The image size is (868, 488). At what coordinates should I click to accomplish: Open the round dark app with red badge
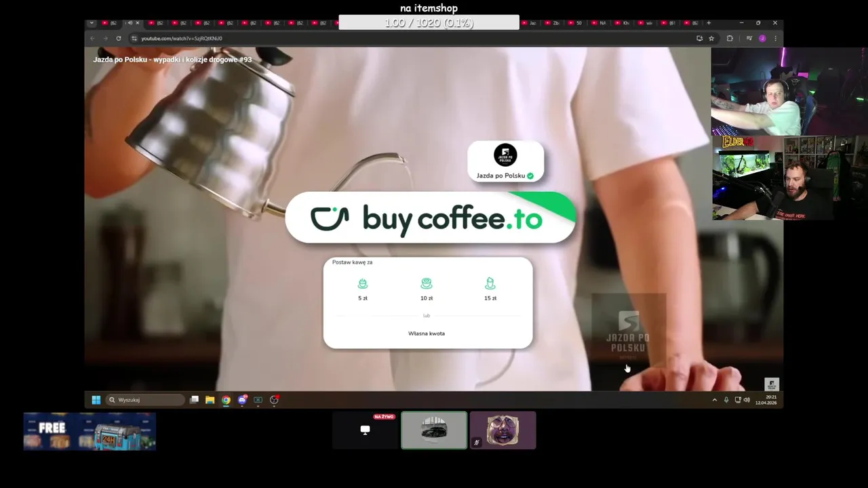274,400
